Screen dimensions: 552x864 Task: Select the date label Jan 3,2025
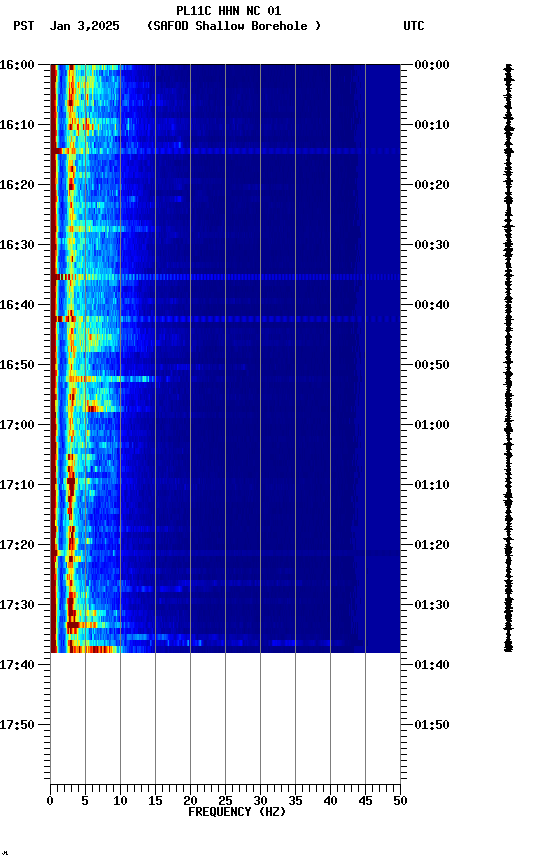[84, 26]
